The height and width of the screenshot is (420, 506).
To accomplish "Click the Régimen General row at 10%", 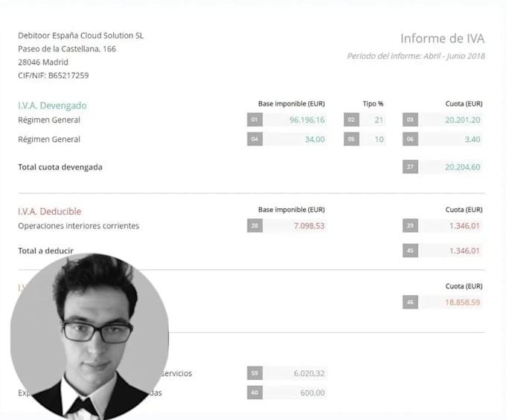I will (49, 139).
